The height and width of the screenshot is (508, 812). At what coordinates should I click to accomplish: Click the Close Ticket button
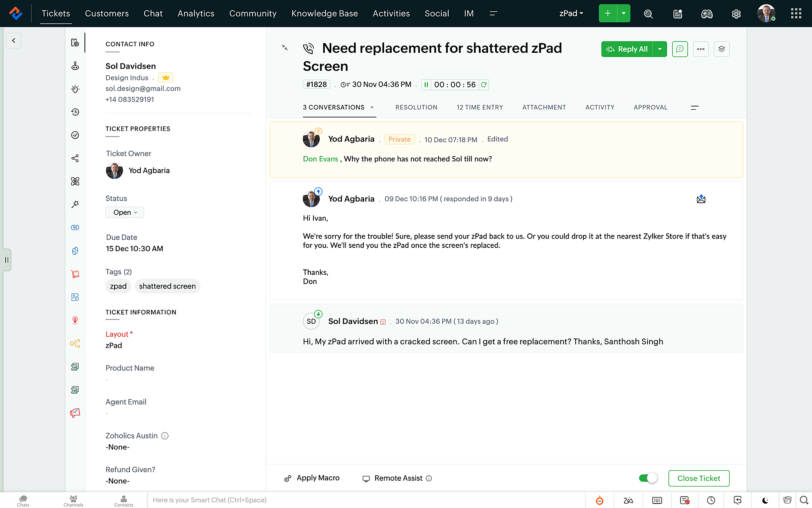tap(698, 478)
